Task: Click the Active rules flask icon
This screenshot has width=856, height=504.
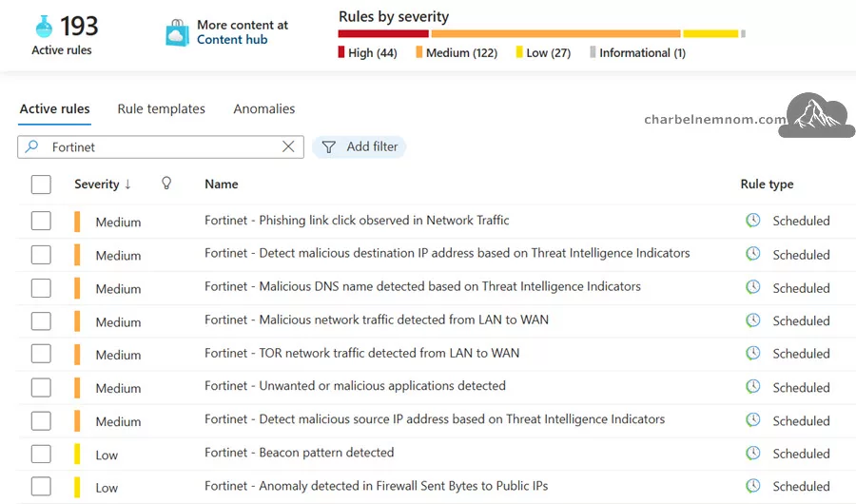Action: coord(44,26)
